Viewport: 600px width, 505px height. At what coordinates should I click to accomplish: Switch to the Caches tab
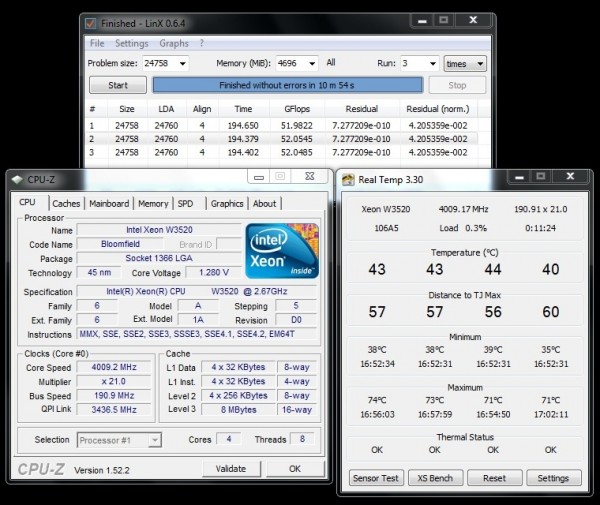point(66,204)
